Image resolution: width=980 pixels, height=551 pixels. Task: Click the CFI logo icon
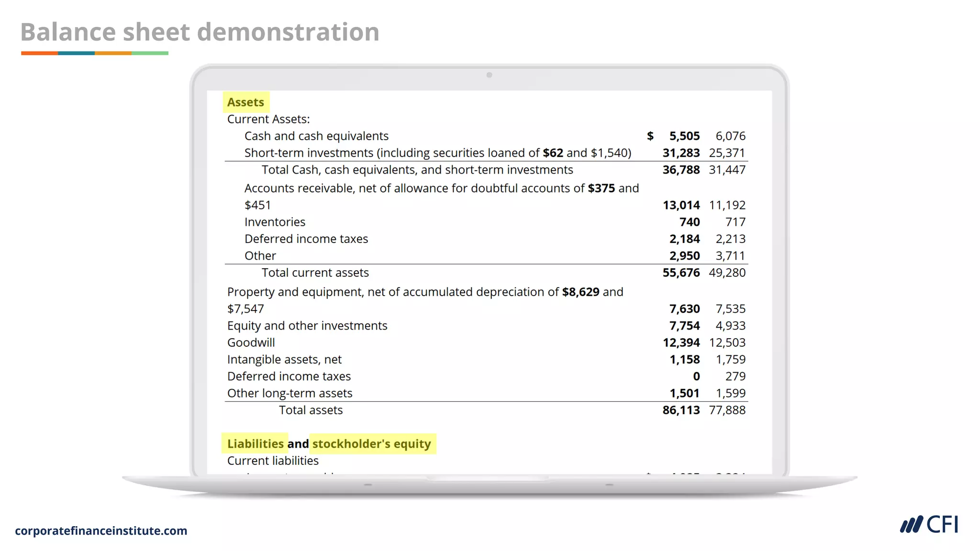tap(911, 525)
